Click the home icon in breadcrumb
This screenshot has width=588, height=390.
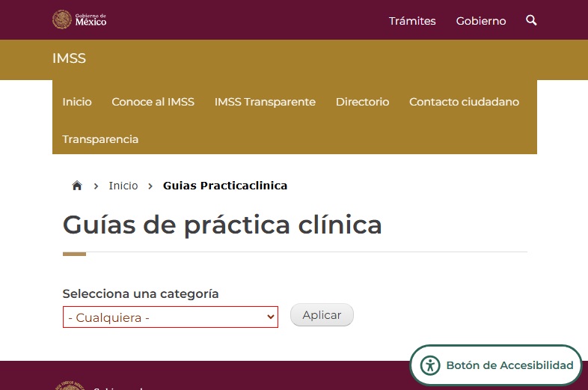pyautogui.click(x=76, y=186)
